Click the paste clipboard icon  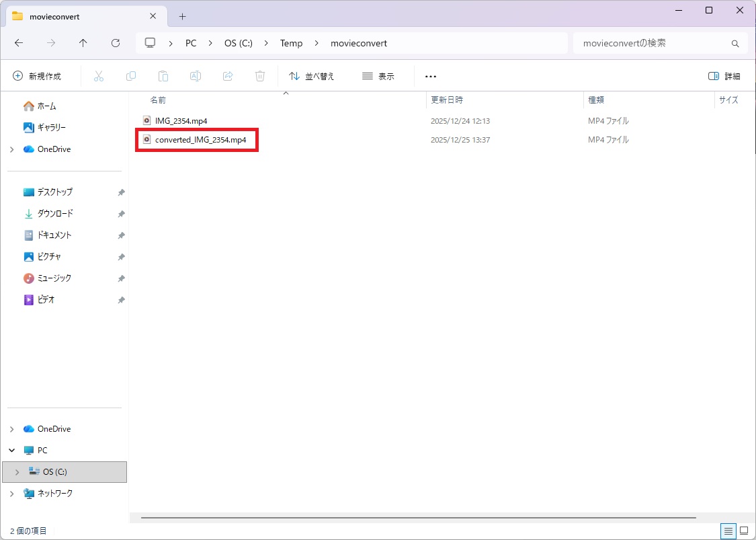[x=163, y=76]
